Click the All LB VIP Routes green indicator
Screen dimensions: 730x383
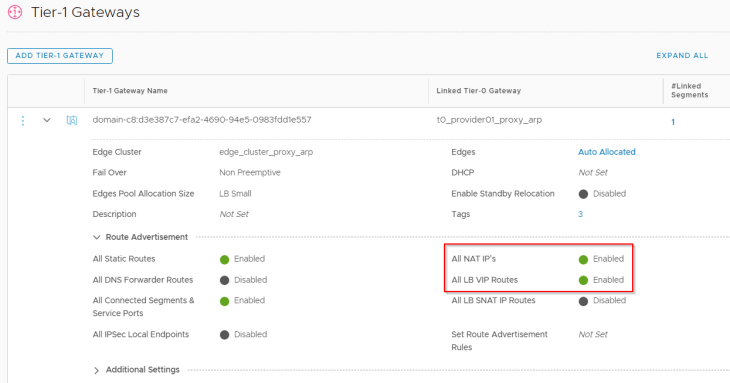(583, 281)
